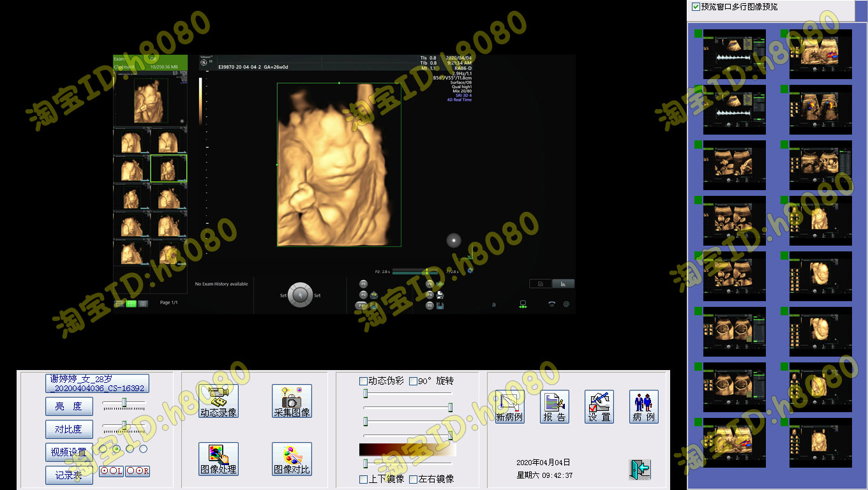This screenshot has height=490, width=868.
Task: Enable the 动态伪彩 pseudo-color checkbox
Action: click(x=363, y=381)
